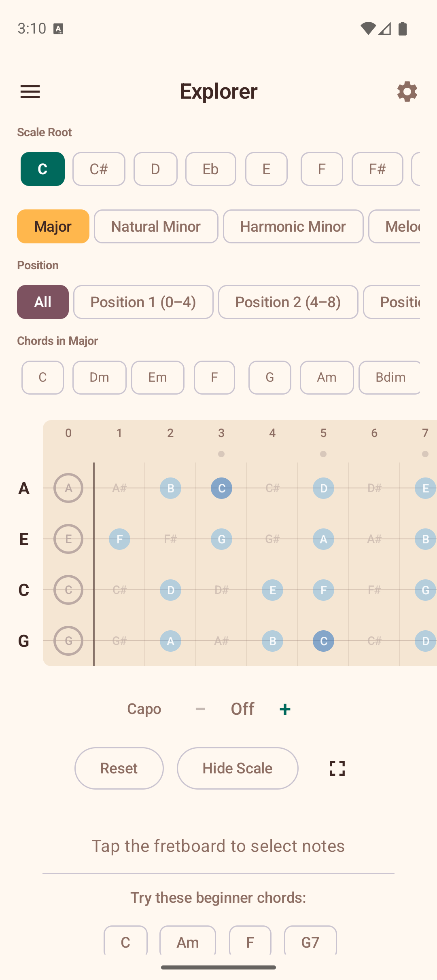The width and height of the screenshot is (437, 980).
Task: Try the beginner G7 chord
Action: tap(310, 942)
